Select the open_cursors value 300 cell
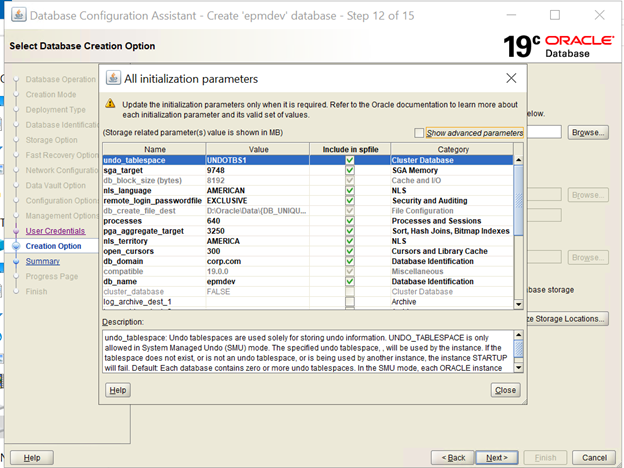Viewport: 624px width, 468px height. (258, 251)
